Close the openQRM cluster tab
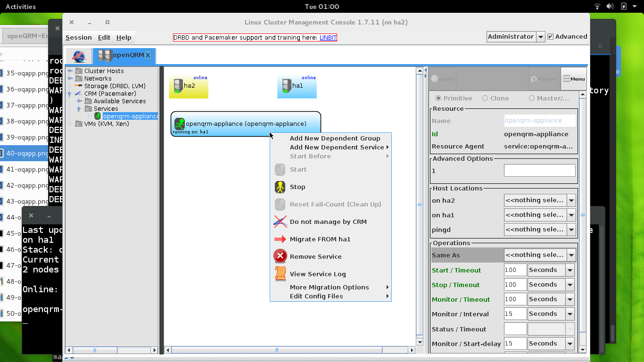This screenshot has width=644, height=362. [148, 55]
